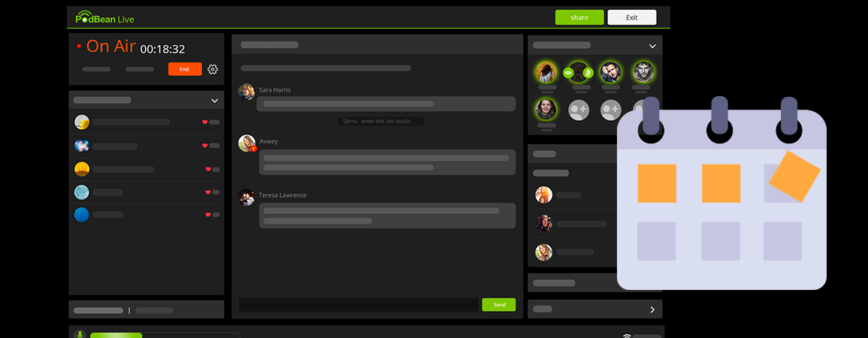868x338 pixels.
Task: Click Avwey's profile avatar in chat
Action: pyautogui.click(x=246, y=143)
